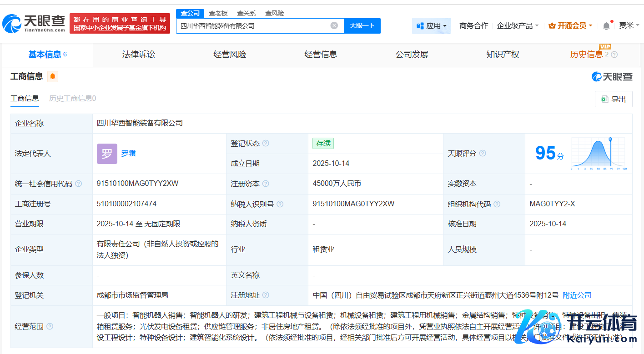Click the company name search field

[252, 26]
